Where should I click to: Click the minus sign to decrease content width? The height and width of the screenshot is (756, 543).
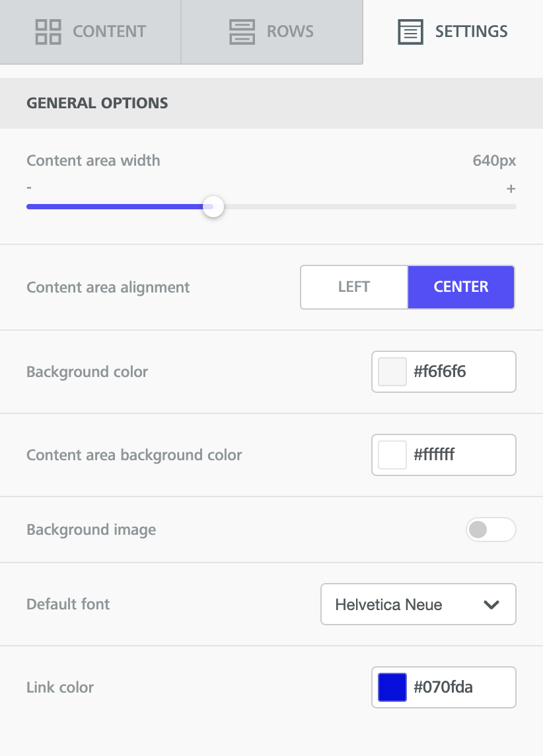(x=30, y=188)
